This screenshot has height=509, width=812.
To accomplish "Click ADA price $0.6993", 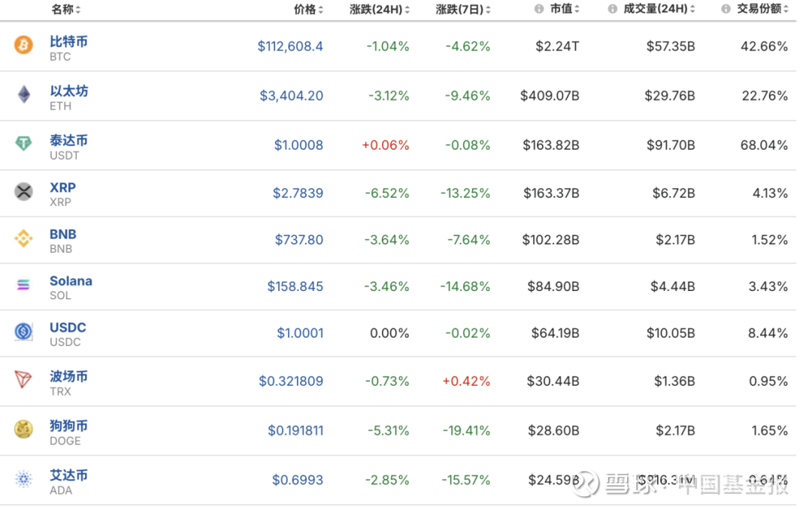I will (x=298, y=480).
